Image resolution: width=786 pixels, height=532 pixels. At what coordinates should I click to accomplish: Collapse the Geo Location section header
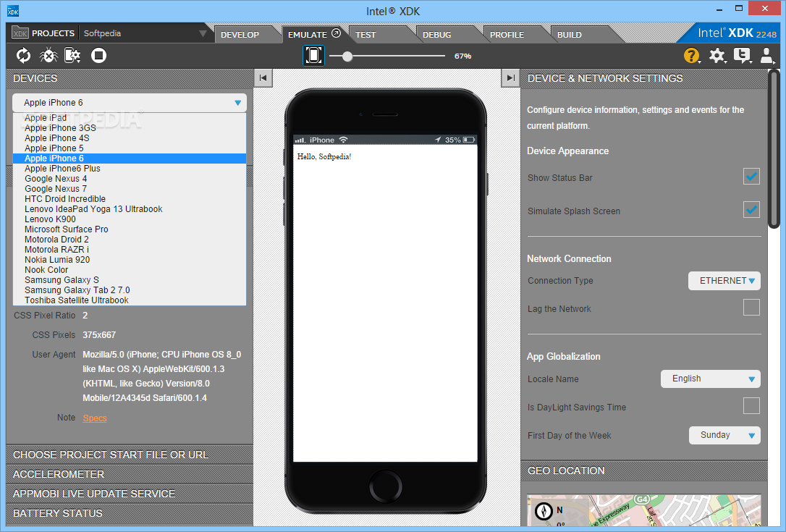coord(643,470)
